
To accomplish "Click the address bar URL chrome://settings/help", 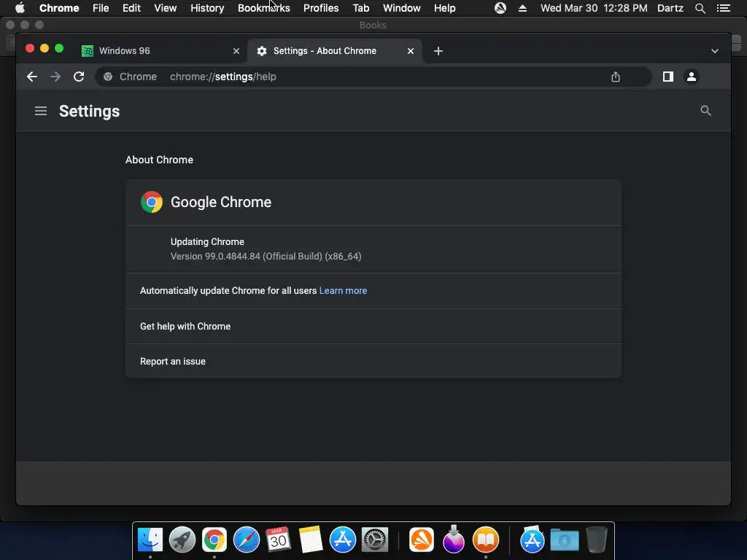I will tap(223, 77).
